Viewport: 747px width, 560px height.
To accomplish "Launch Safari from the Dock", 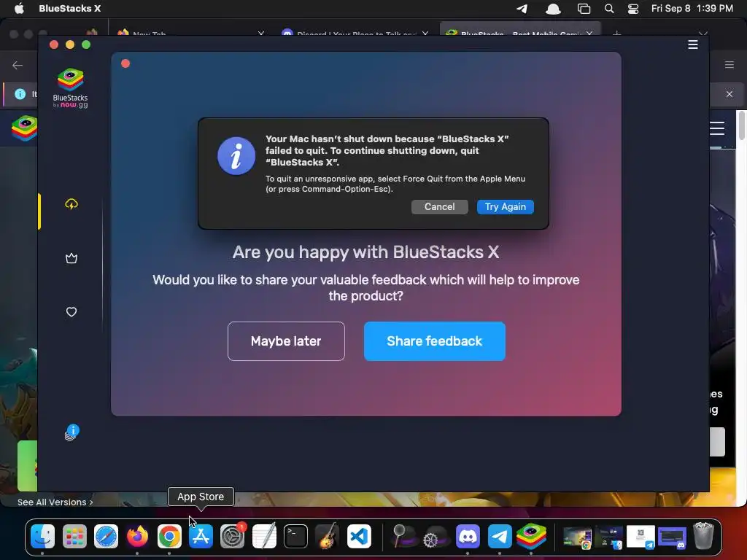I will 106,537.
